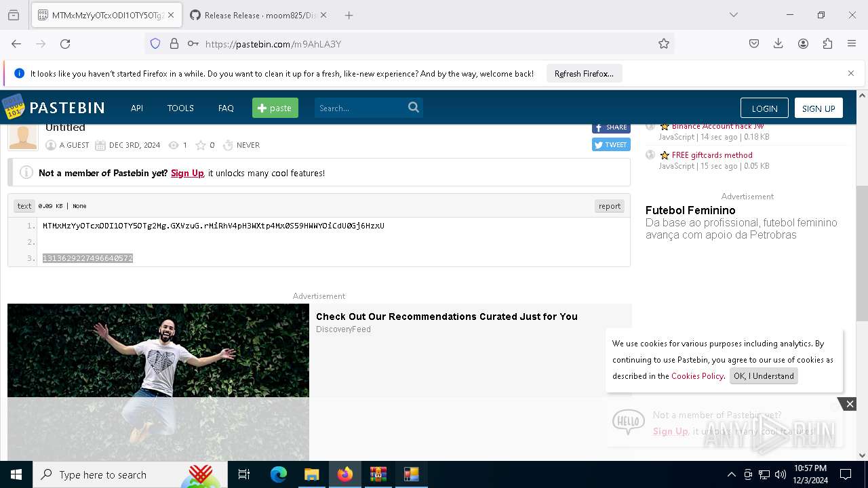Open the TOOLS menu item

(180, 108)
